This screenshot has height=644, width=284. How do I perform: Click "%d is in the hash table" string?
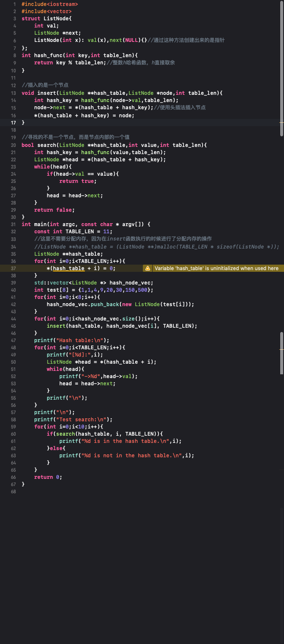pyautogui.click(x=125, y=442)
